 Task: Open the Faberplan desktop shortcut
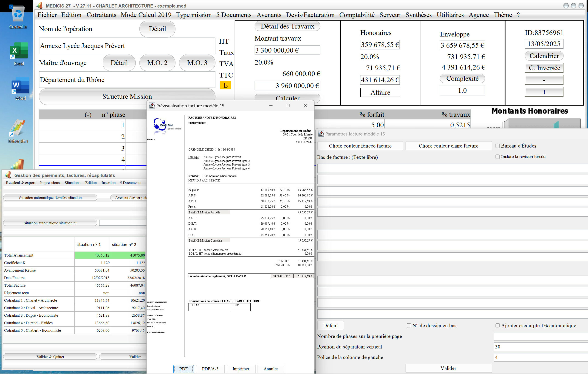pos(18,131)
